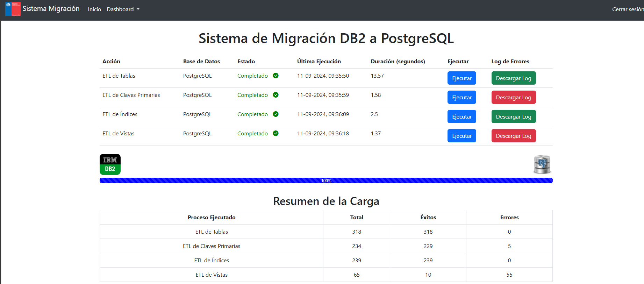644x284 pixels.
Task: Click the 100% migration progress bar
Action: click(326, 180)
